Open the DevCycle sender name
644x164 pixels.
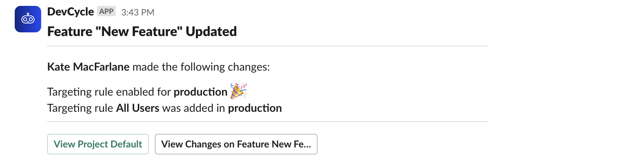[x=70, y=12]
